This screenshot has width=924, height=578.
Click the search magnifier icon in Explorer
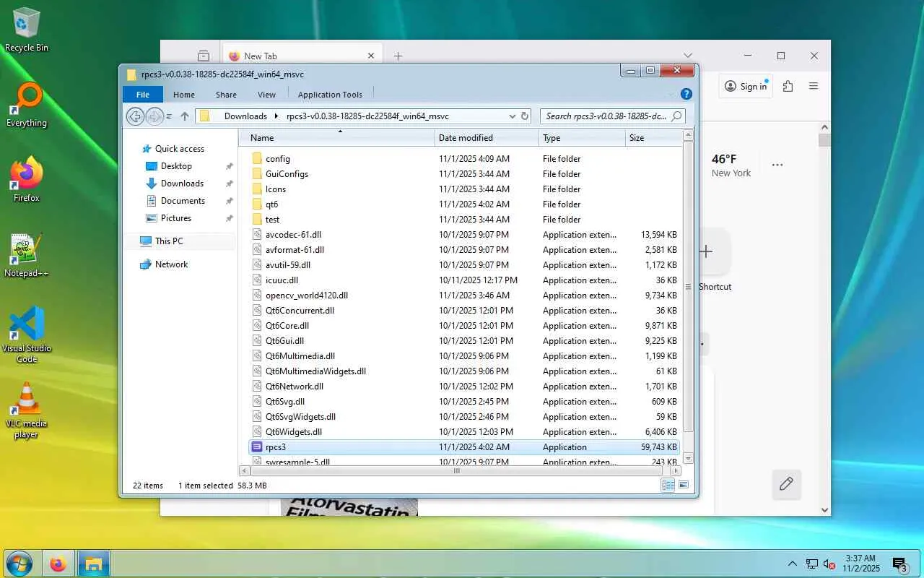(676, 116)
